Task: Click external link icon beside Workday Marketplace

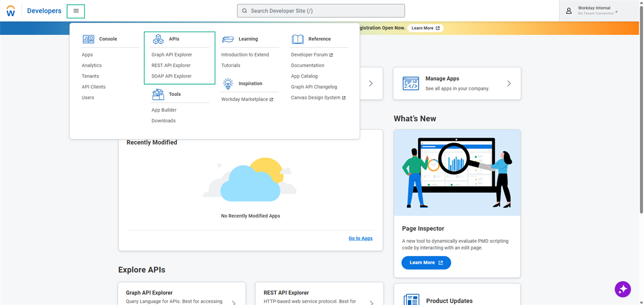Action: click(272, 100)
